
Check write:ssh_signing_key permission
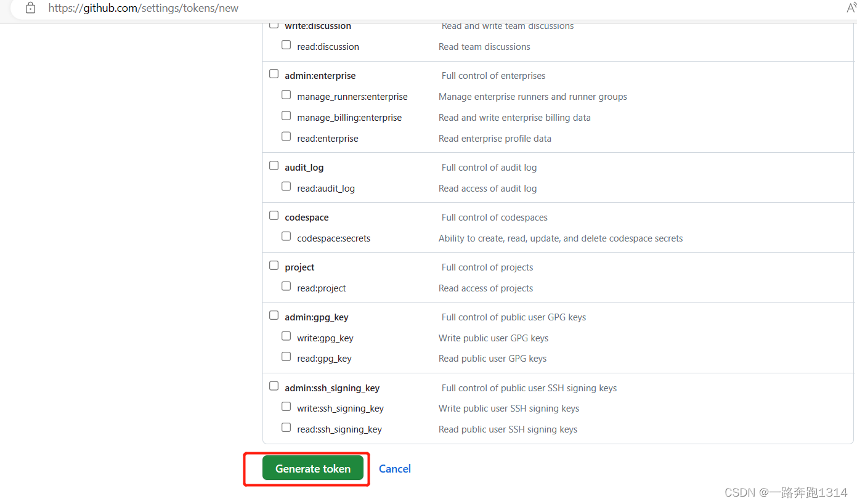tap(286, 406)
